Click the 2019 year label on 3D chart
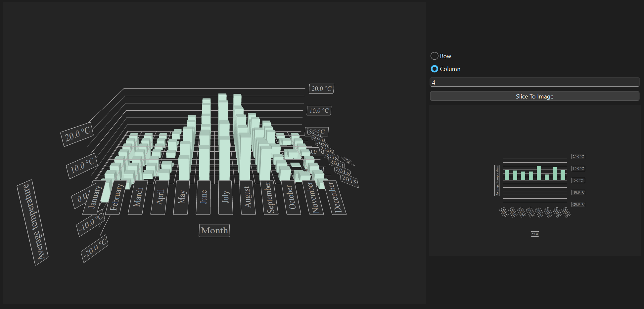This screenshot has height=309, width=644. (x=326, y=150)
